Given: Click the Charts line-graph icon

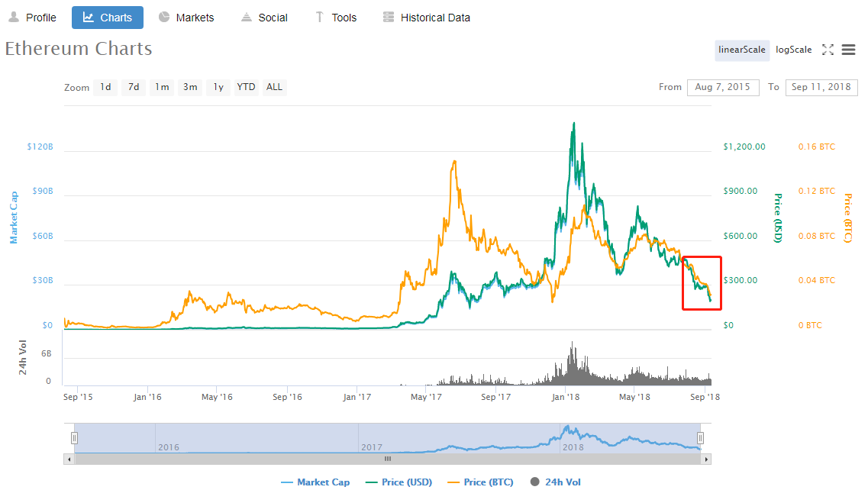Looking at the screenshot, I should click(x=89, y=17).
